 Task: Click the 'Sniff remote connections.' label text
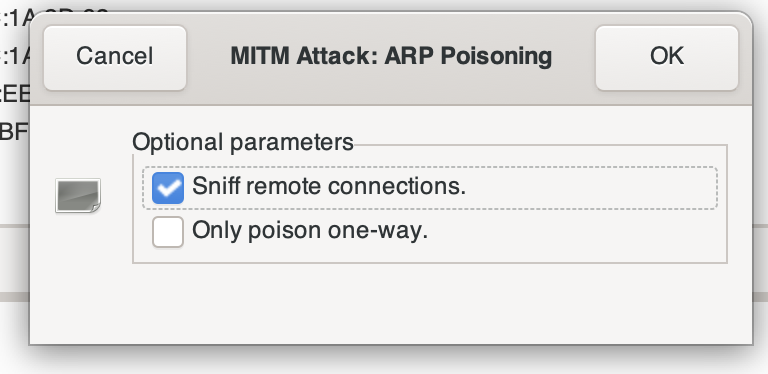coord(329,186)
